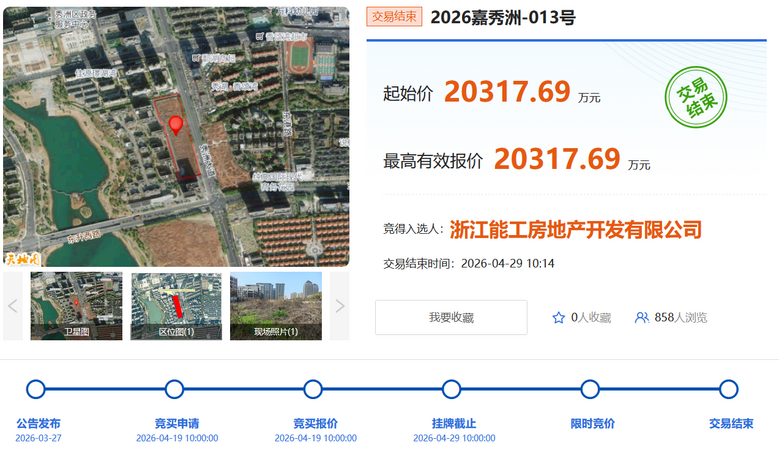Click the 起始价 label
The height and width of the screenshot is (456, 779).
(x=408, y=93)
